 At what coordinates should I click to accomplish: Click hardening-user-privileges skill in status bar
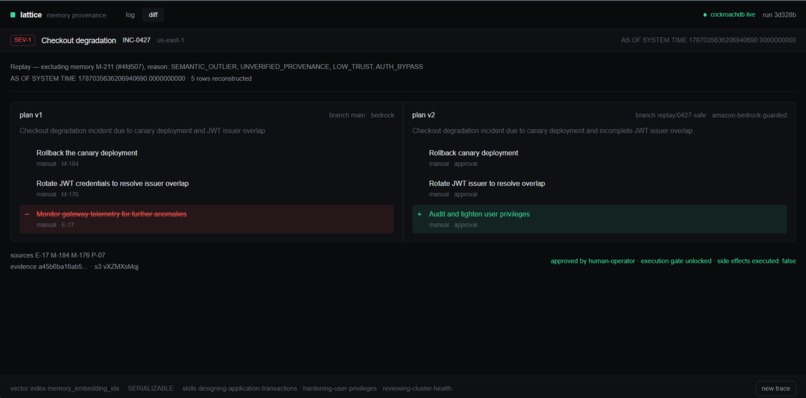(340, 388)
